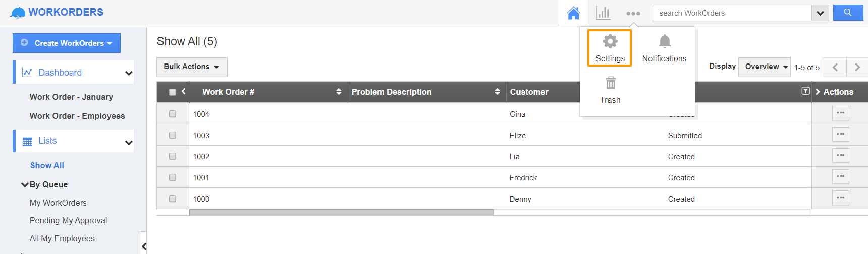Collapse the By Queue section
This screenshot has width=868, height=254.
(x=25, y=185)
